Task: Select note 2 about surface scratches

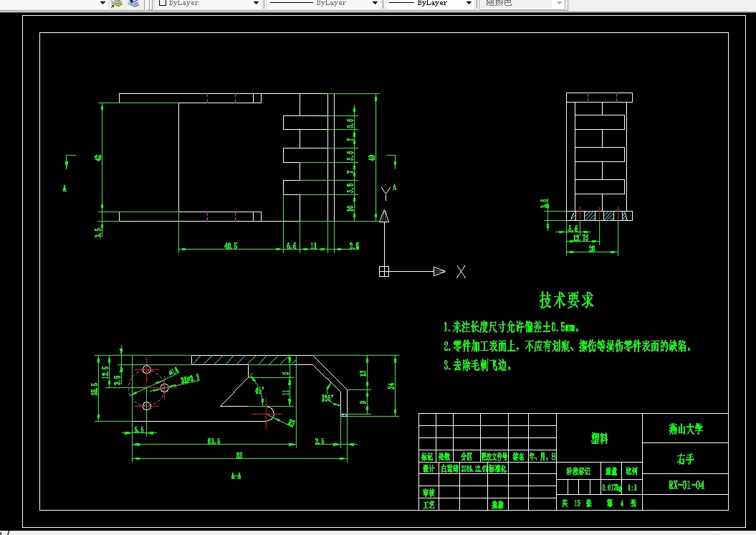Action: coord(567,346)
